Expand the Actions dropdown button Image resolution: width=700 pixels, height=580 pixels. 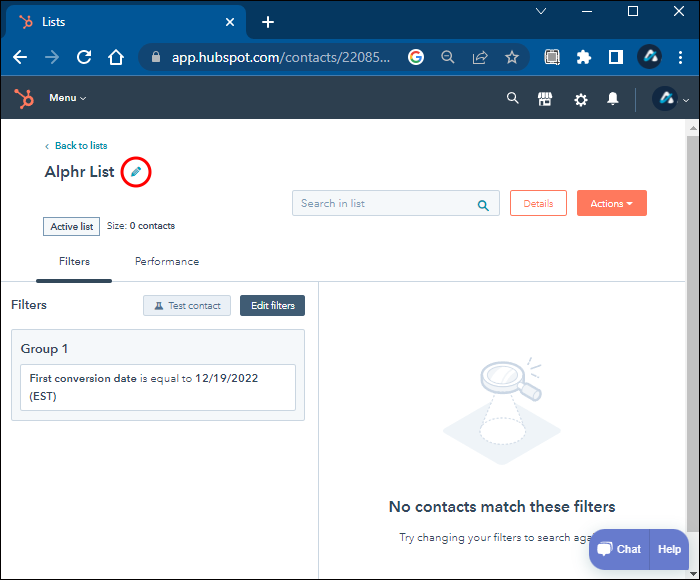tap(612, 203)
